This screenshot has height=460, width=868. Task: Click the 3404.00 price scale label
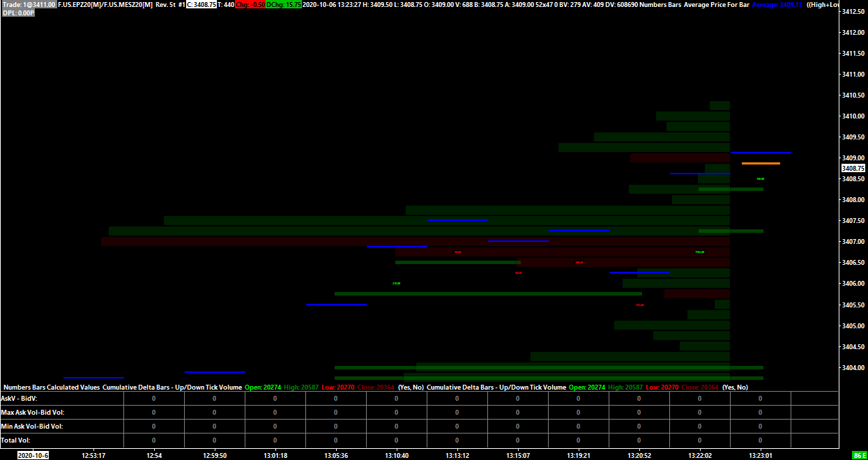[854, 367]
